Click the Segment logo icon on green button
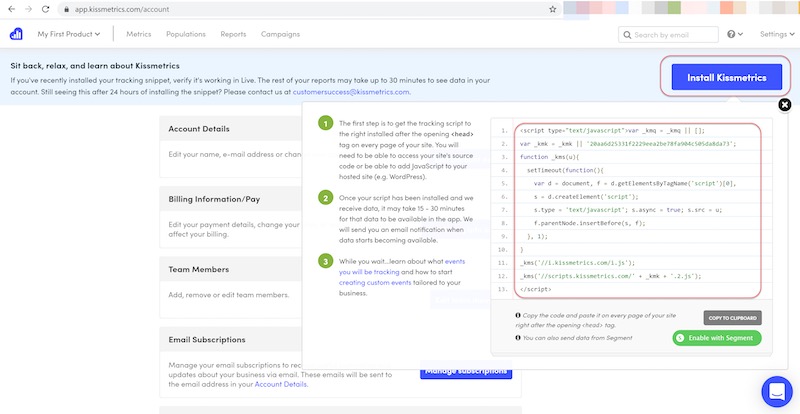800x414 pixels. 680,338
